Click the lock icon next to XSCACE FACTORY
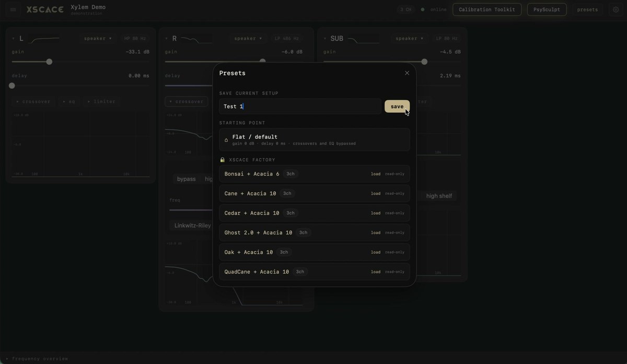627x364 pixels. coord(223,160)
